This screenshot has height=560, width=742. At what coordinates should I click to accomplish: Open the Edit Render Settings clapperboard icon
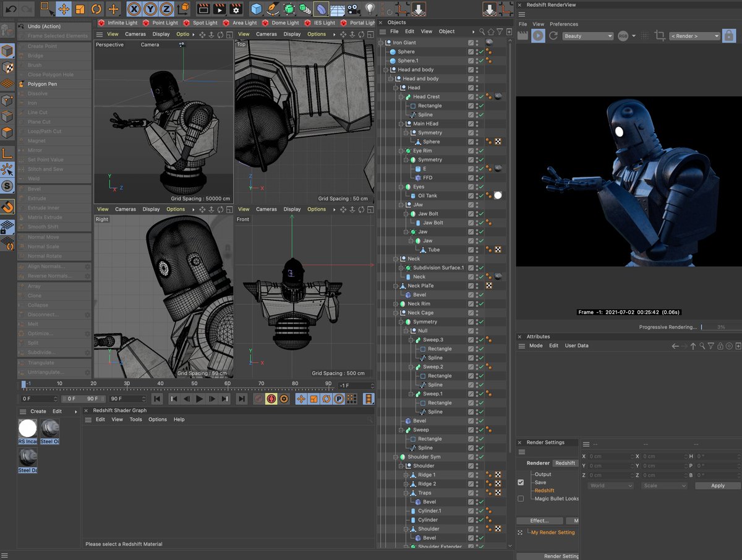(x=236, y=9)
